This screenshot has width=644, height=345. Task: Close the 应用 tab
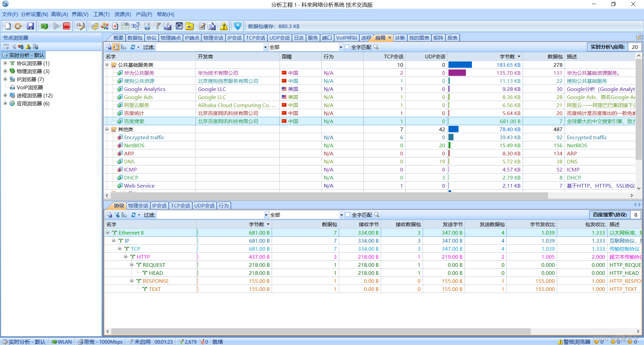coord(389,38)
